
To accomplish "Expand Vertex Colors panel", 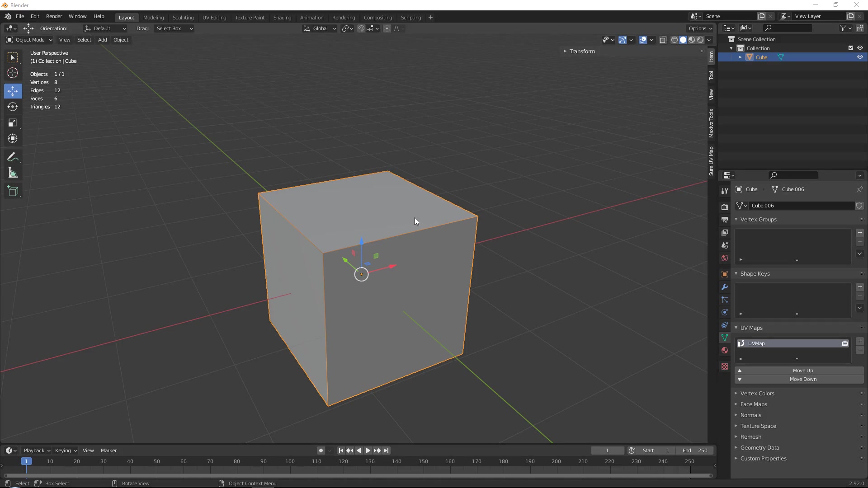I will pyautogui.click(x=757, y=394).
